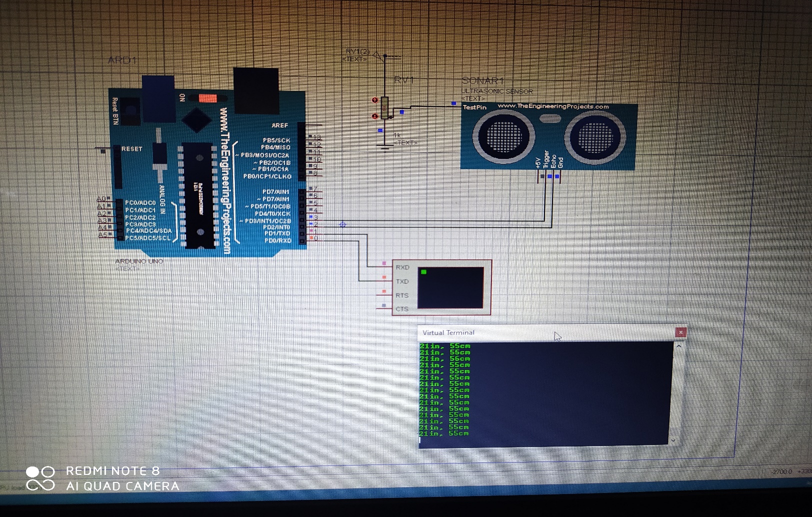Select the ATmega chip on the Arduino board
The height and width of the screenshot is (517, 812).
198,195
